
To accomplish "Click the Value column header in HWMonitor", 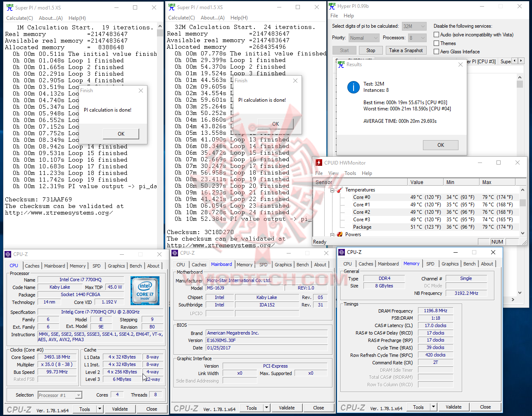I will click(x=425, y=182).
